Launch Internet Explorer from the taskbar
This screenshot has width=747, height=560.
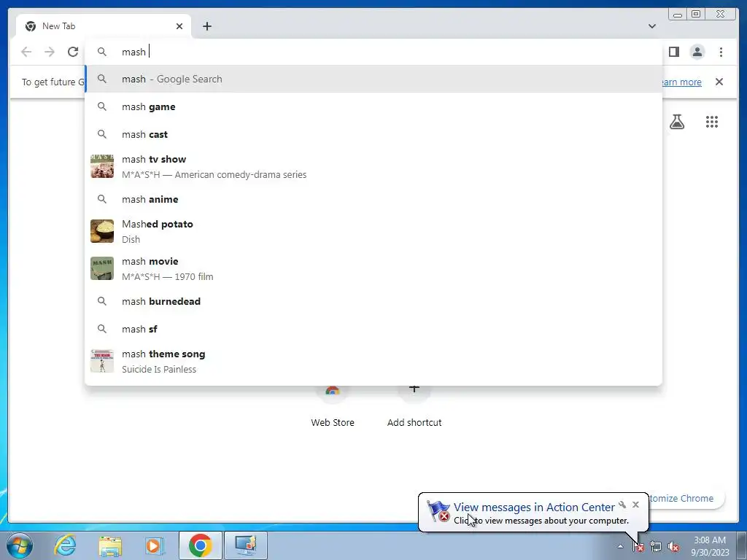pyautogui.click(x=65, y=545)
